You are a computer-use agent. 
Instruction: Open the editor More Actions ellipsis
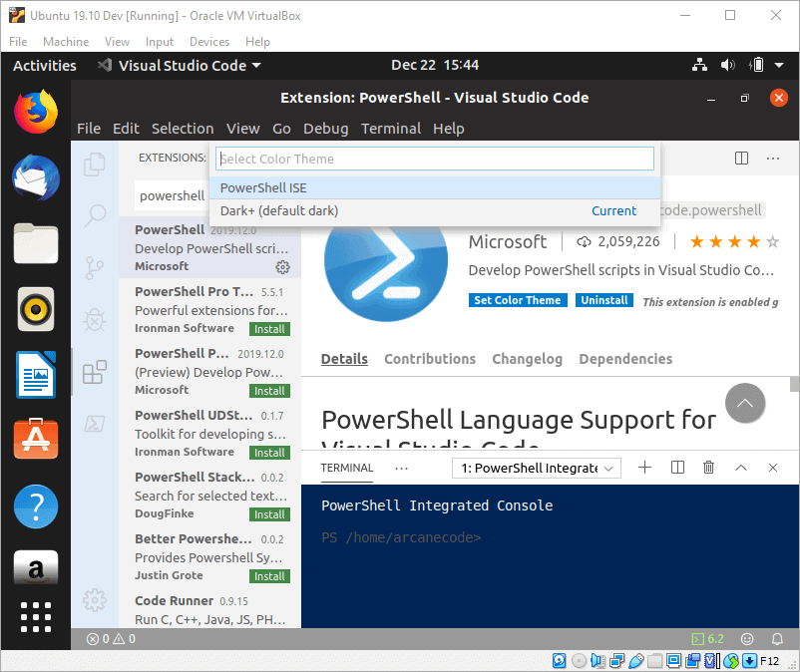(x=773, y=159)
